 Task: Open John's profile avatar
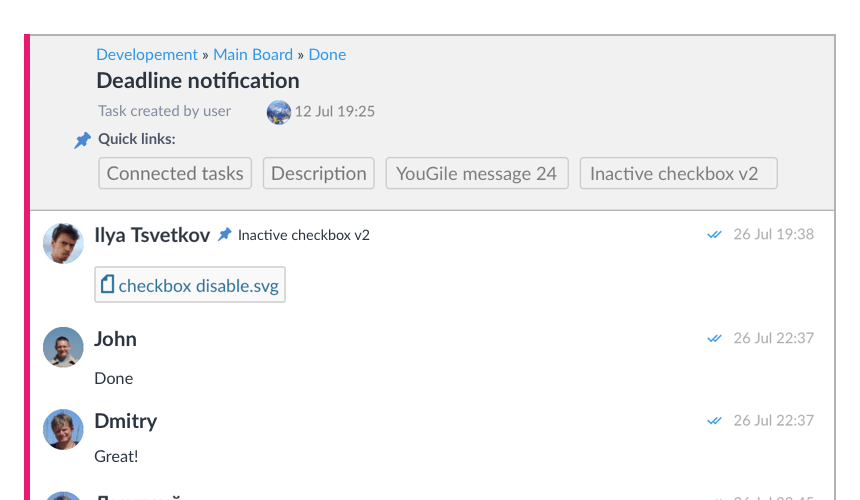click(63, 347)
